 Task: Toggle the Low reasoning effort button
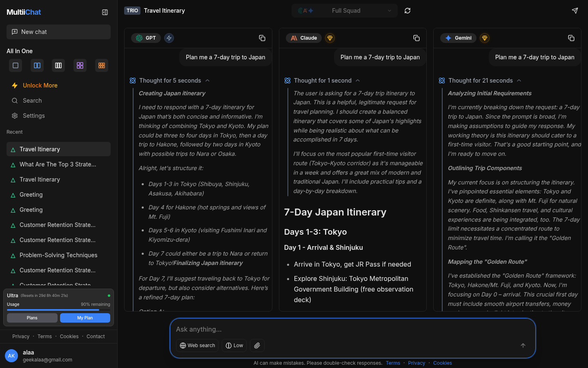click(234, 346)
